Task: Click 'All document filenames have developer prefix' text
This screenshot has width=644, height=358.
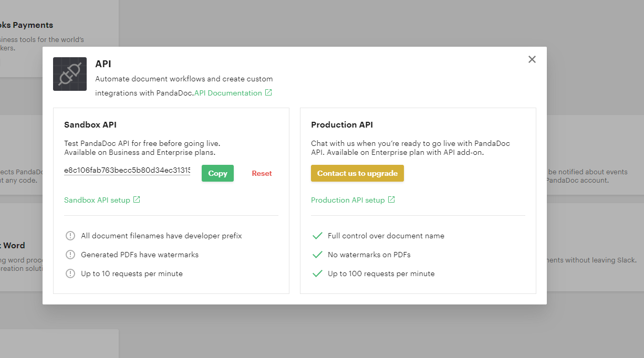Action: point(161,236)
